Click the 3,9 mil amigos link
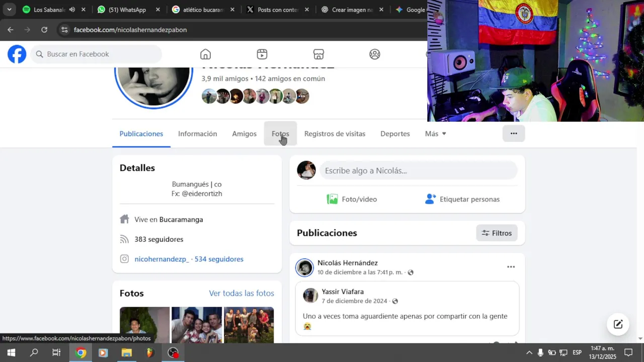This screenshot has height=362, width=644. point(225,78)
